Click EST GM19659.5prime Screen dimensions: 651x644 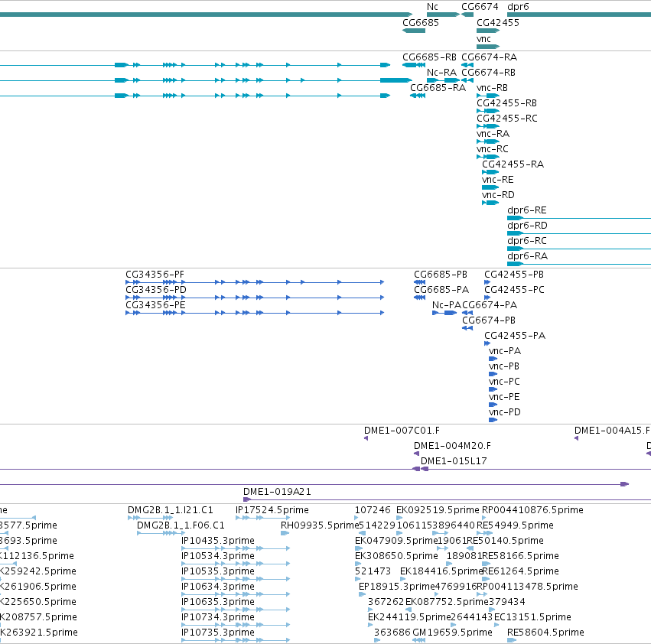452,633
